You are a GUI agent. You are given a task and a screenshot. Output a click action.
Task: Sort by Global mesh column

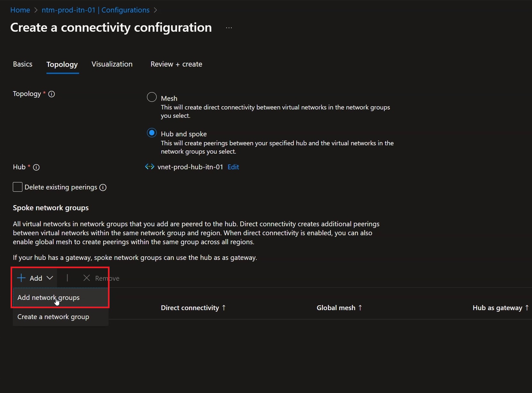tap(339, 308)
